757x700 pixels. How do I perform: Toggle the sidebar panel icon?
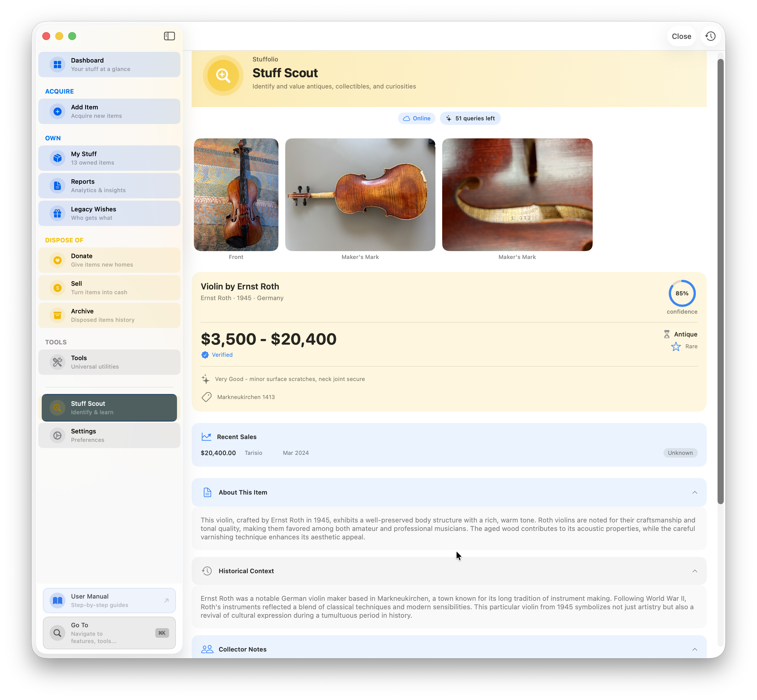pos(169,36)
